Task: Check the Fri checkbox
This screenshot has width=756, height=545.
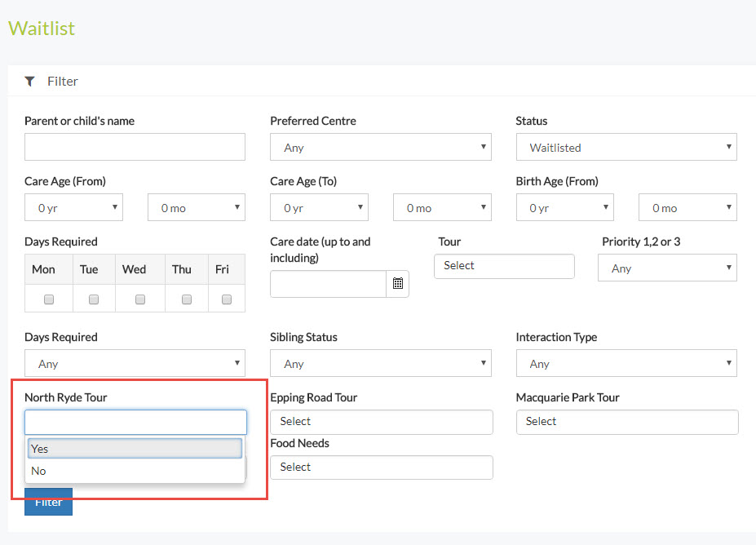Action: point(227,299)
